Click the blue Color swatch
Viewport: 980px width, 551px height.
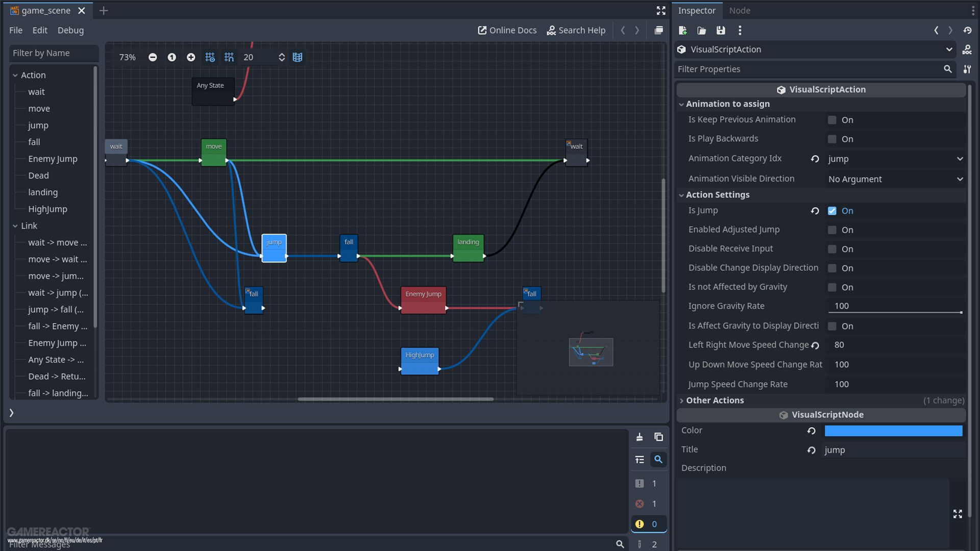[893, 431]
